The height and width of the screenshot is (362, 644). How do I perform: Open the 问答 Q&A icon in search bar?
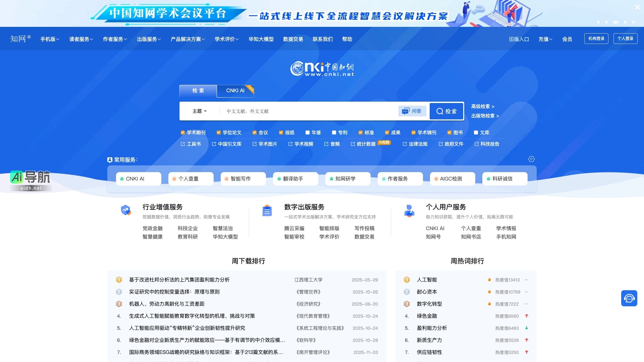(412, 111)
